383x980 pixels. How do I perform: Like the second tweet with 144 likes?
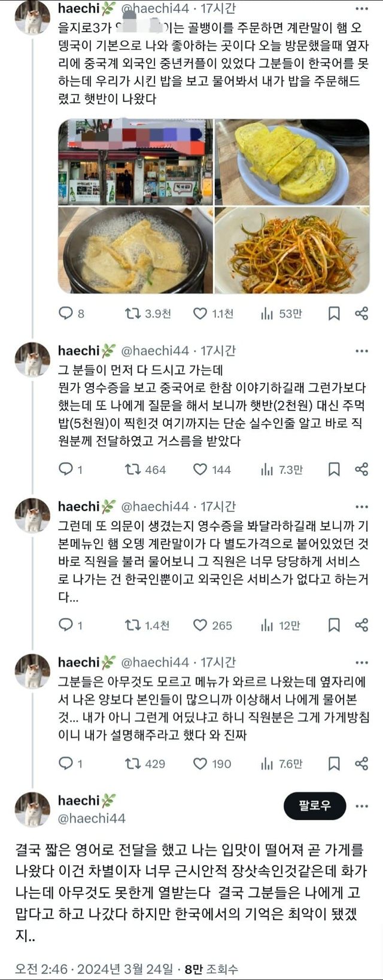[200, 470]
